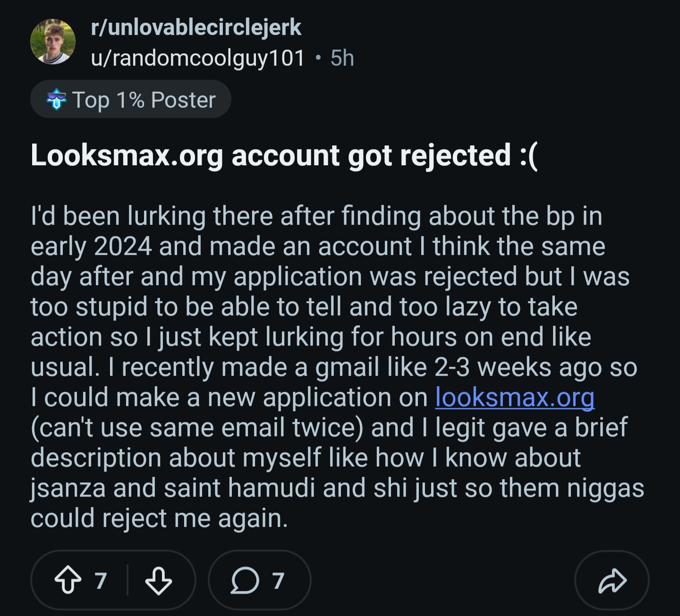Screen dimensions: 680x616
Task: Tap the "Top 1% Poster" label text
Action: click(x=144, y=100)
